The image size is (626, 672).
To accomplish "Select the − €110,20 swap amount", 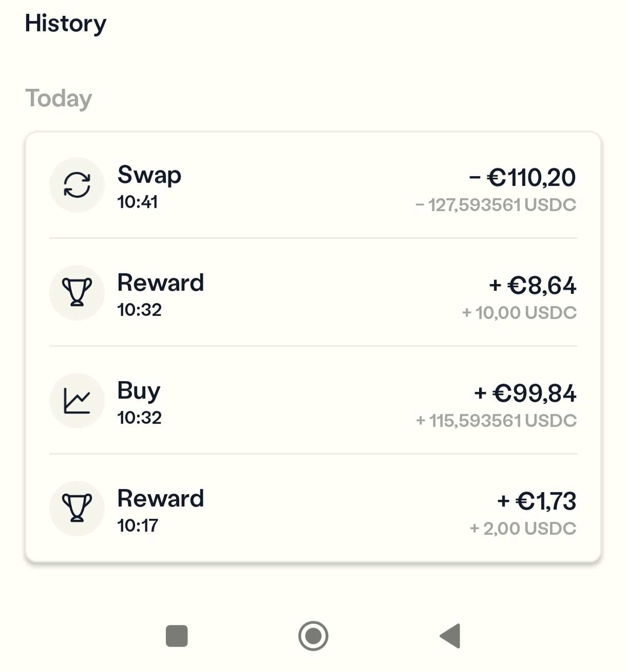I will coord(522,178).
